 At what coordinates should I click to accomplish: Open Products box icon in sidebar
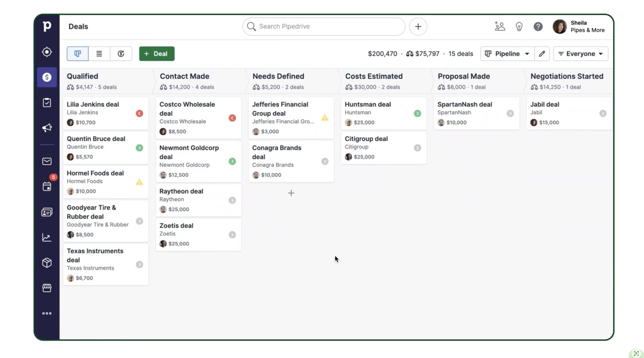click(x=47, y=263)
